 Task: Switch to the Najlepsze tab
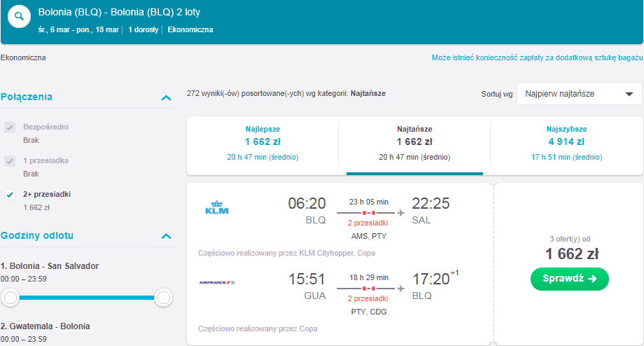pyautogui.click(x=263, y=143)
